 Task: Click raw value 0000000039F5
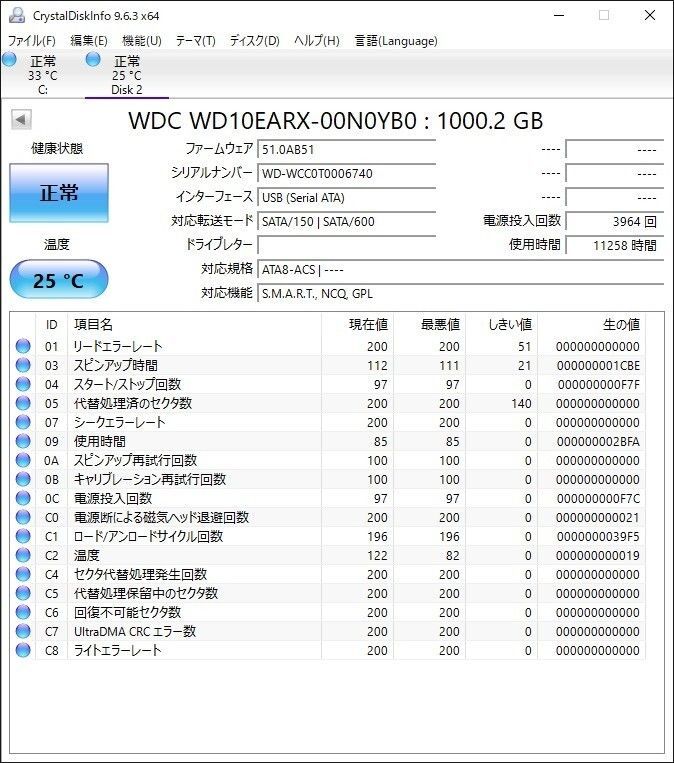click(599, 536)
